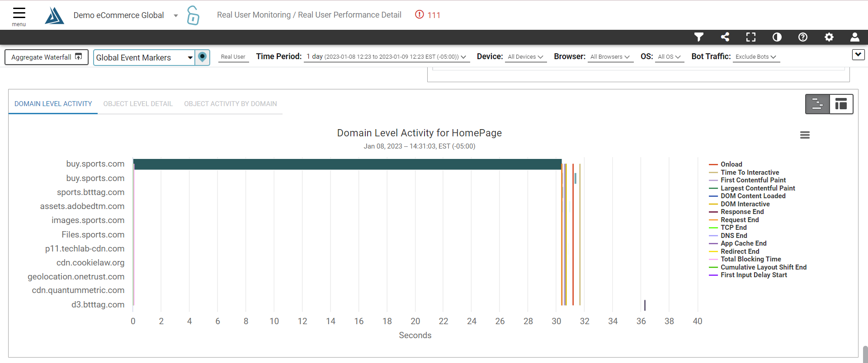Open the account selector dropdown arrow
The width and height of the screenshot is (868, 363).
point(176,16)
